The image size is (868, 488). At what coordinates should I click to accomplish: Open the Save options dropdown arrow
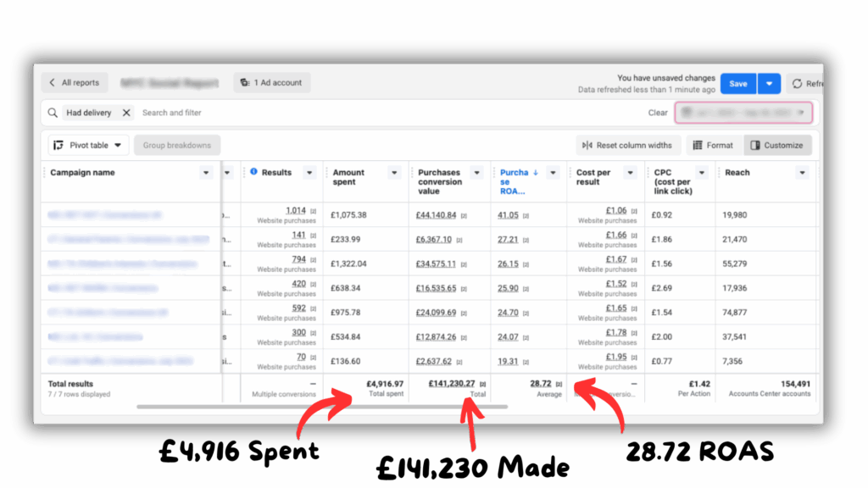[x=769, y=84]
